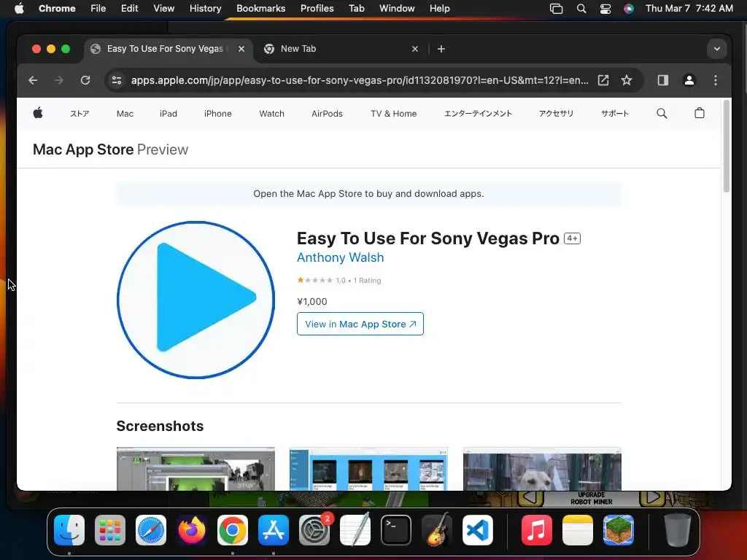
Task: Open the Help menu
Action: [x=439, y=9]
